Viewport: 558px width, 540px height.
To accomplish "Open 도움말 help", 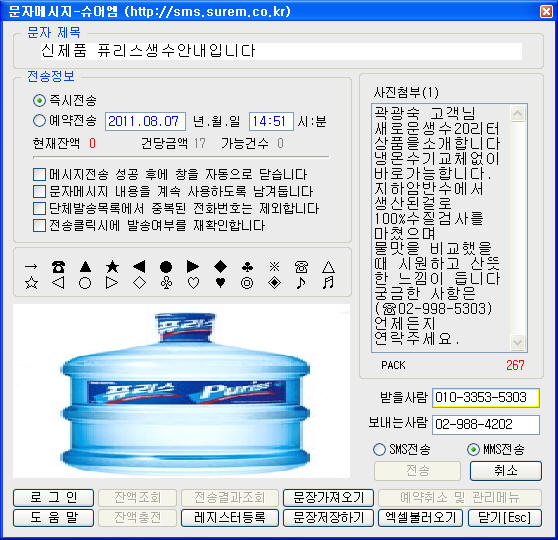I will 53,518.
